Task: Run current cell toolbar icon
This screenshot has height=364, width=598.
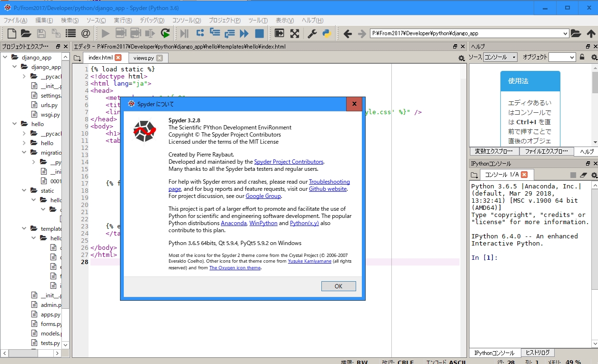Action: (120, 33)
